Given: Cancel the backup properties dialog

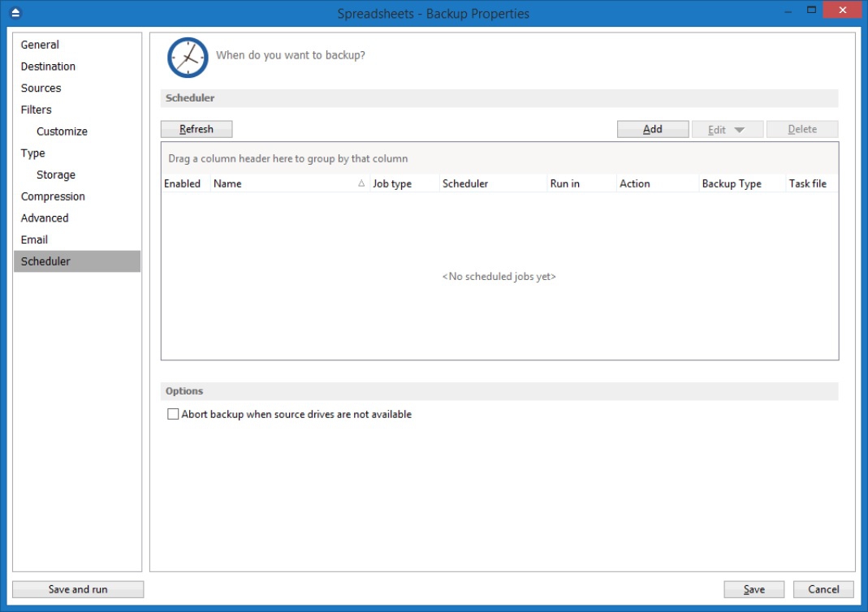Looking at the screenshot, I should pyautogui.click(x=823, y=589).
